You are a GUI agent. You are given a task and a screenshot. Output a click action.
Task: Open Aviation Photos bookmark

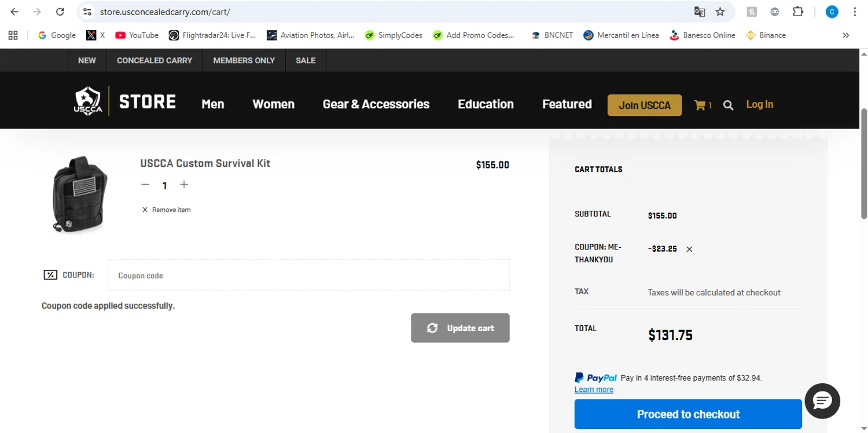(x=311, y=35)
